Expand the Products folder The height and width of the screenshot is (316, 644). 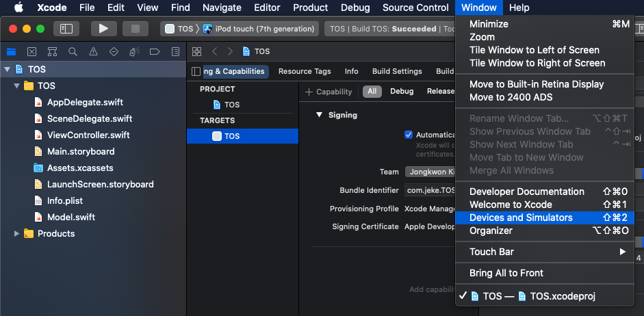[x=17, y=233]
